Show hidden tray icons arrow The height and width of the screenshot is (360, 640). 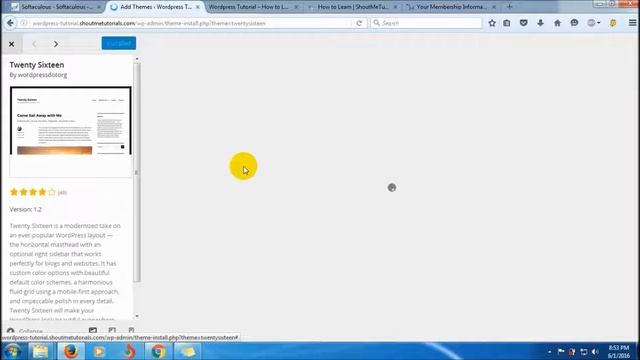(549, 352)
